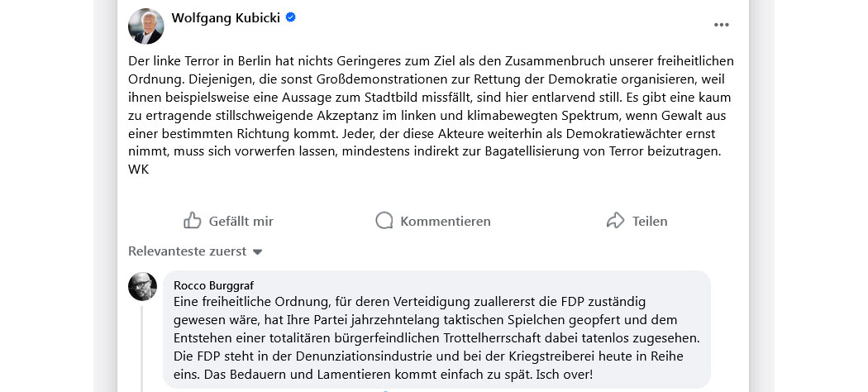
Task: Open the Rocco Burggraf name link
Action: [x=213, y=285]
